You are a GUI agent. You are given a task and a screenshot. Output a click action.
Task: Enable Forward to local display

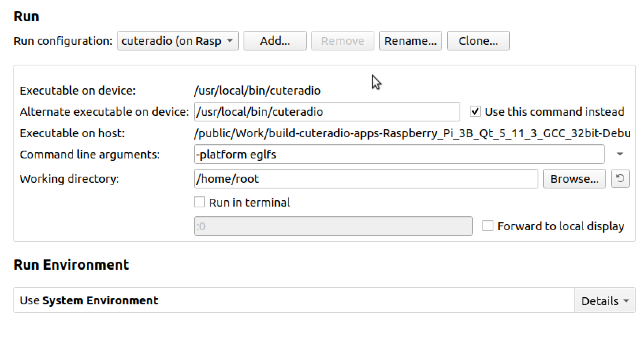click(x=488, y=226)
